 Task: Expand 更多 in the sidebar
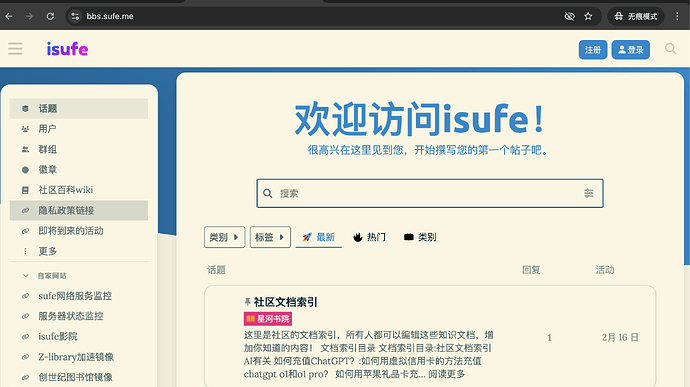[x=79, y=251]
